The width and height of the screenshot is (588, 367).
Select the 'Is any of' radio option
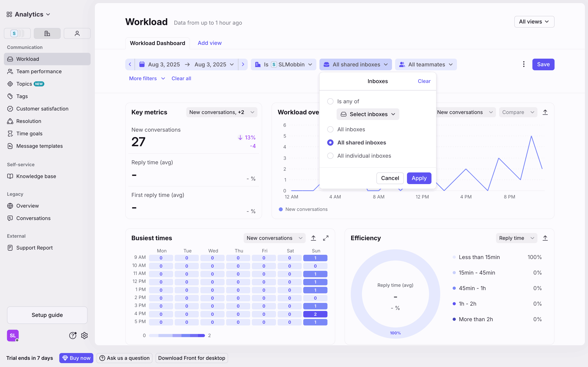pyautogui.click(x=330, y=101)
